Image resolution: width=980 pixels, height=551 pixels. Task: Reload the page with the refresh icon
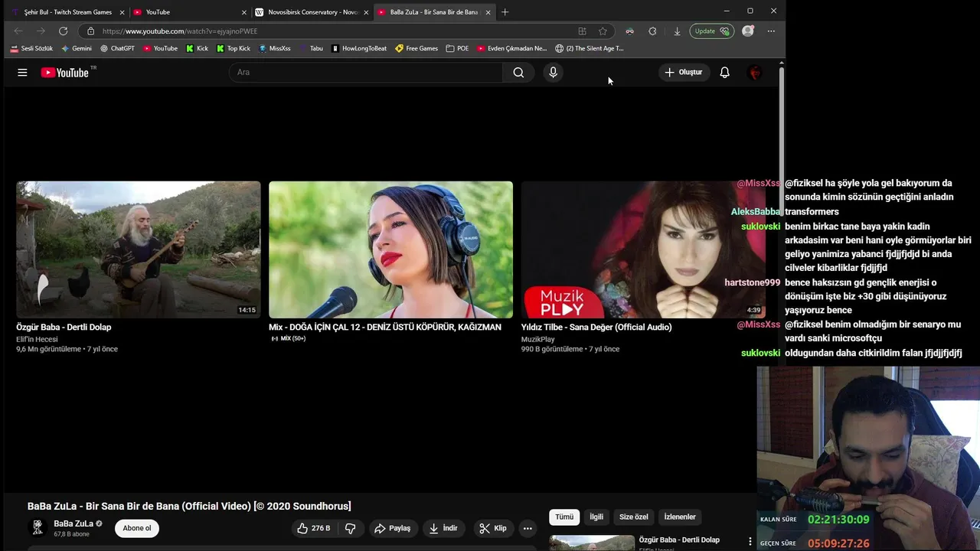63,31
